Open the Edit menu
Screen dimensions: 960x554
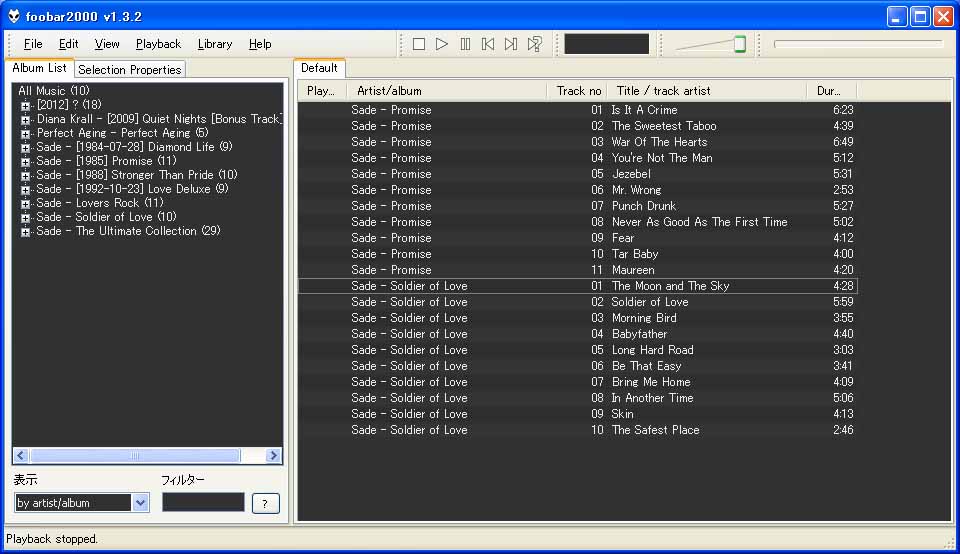[69, 44]
